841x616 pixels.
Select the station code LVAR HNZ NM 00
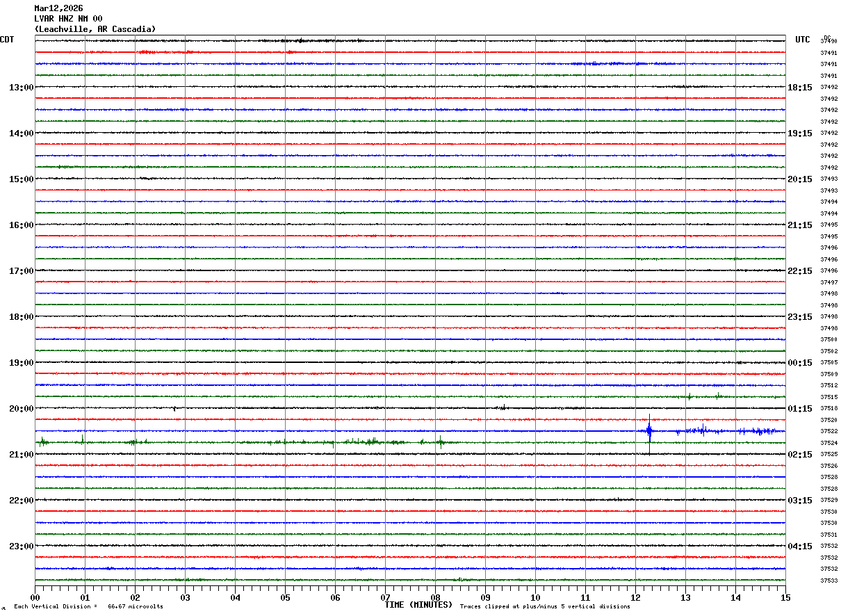tap(68, 19)
